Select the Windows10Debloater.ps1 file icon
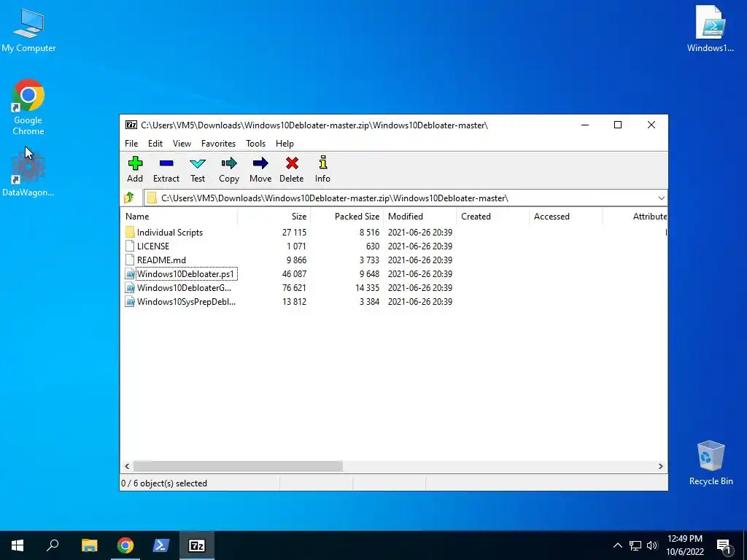The height and width of the screenshot is (560, 747). point(130,274)
